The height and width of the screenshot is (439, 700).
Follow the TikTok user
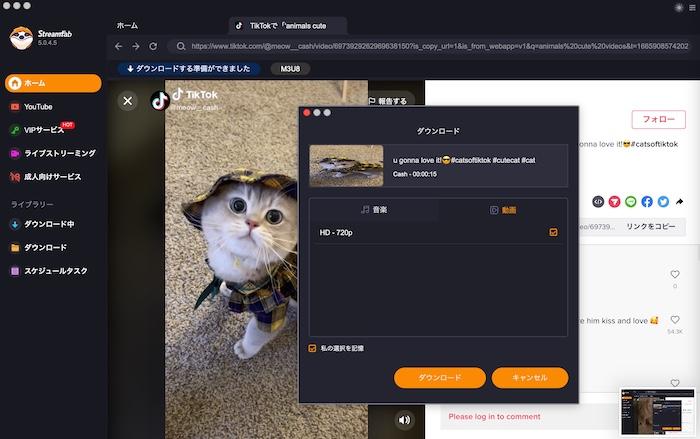click(x=658, y=119)
